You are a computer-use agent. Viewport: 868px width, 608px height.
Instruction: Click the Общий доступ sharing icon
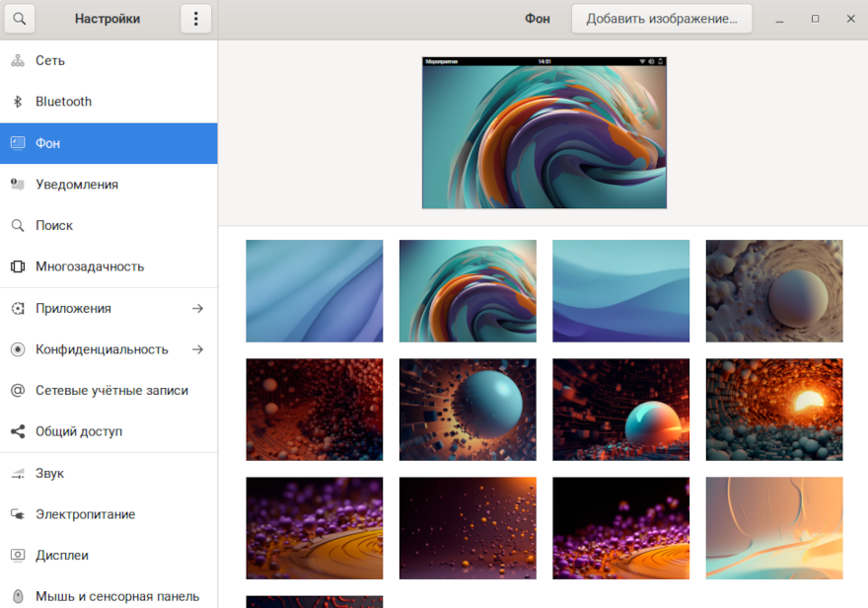17,431
